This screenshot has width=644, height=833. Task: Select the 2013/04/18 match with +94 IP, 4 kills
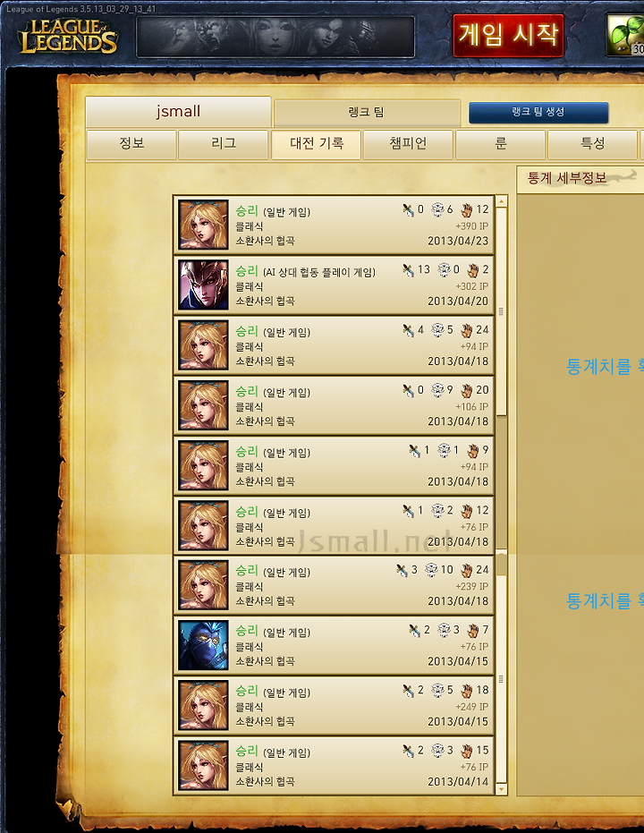[334, 345]
